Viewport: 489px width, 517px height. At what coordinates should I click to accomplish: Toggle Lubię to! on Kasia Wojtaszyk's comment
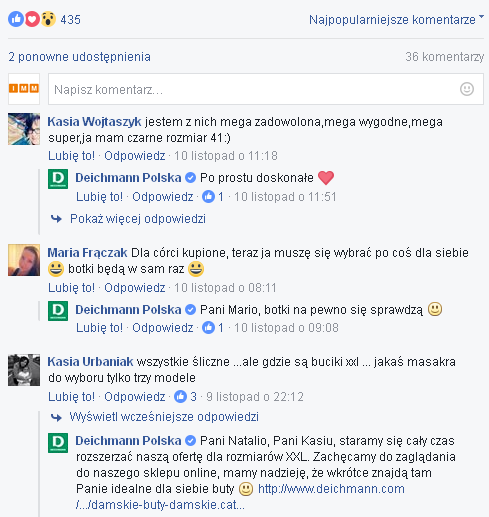tap(71, 156)
